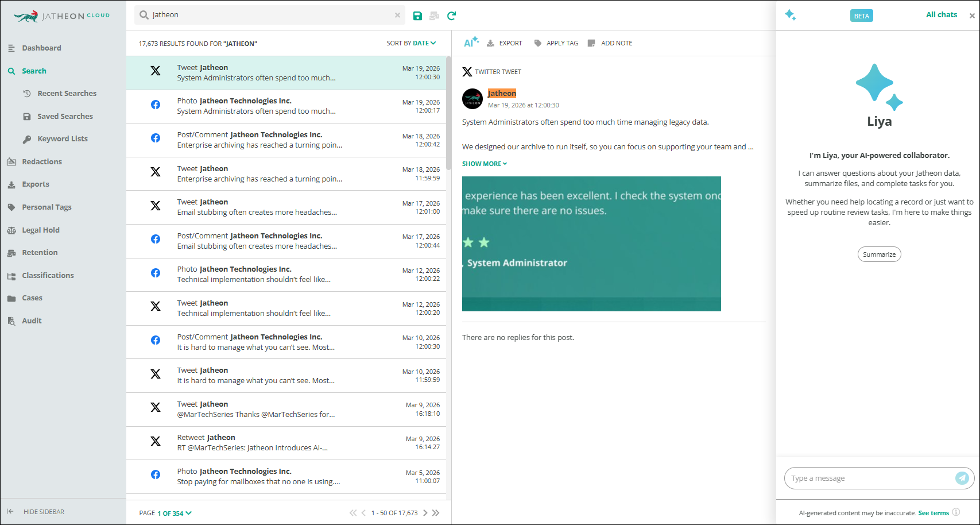Apply a tag to the displayed tweet
The image size is (980, 525).
pos(556,43)
